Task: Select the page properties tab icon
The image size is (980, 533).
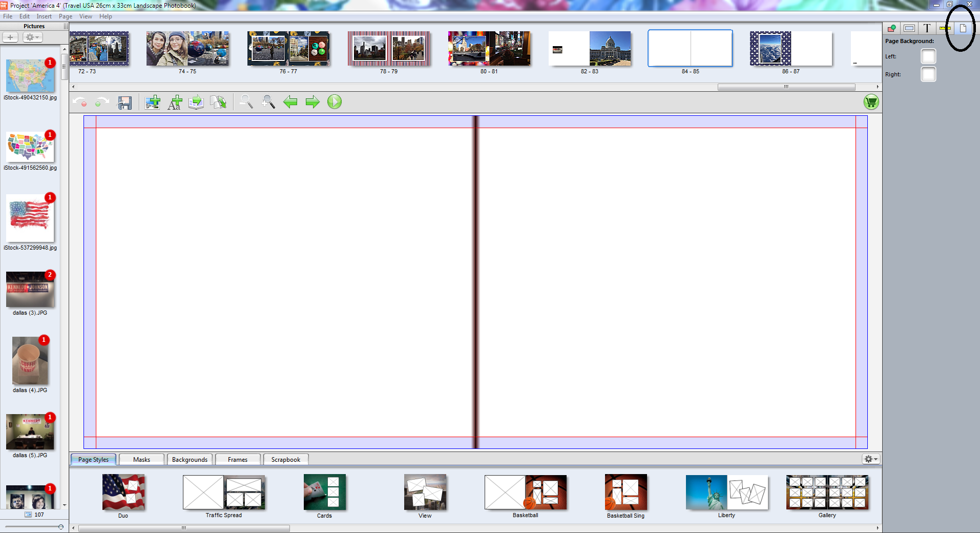Action: (x=963, y=28)
